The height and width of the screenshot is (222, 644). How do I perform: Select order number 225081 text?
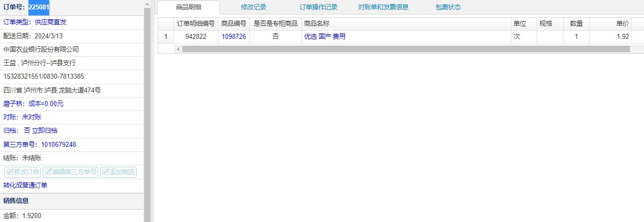pyautogui.click(x=38, y=7)
